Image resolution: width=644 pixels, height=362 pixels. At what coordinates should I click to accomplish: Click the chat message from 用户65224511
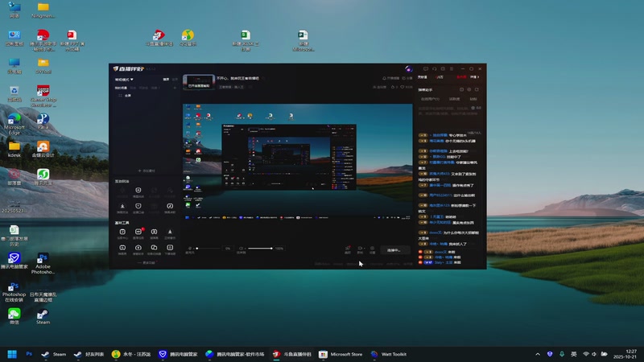pos(447,195)
